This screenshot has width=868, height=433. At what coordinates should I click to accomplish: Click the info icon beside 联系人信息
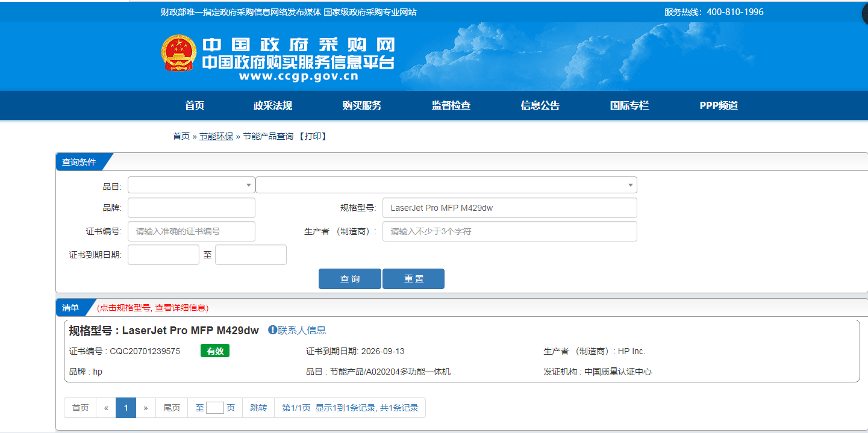point(272,330)
